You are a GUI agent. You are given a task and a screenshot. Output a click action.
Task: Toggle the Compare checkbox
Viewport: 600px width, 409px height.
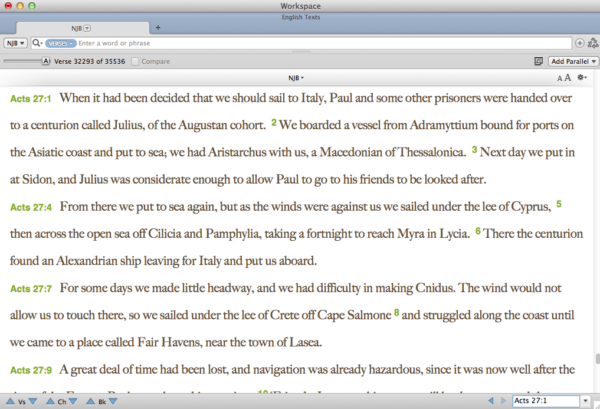[x=135, y=61]
